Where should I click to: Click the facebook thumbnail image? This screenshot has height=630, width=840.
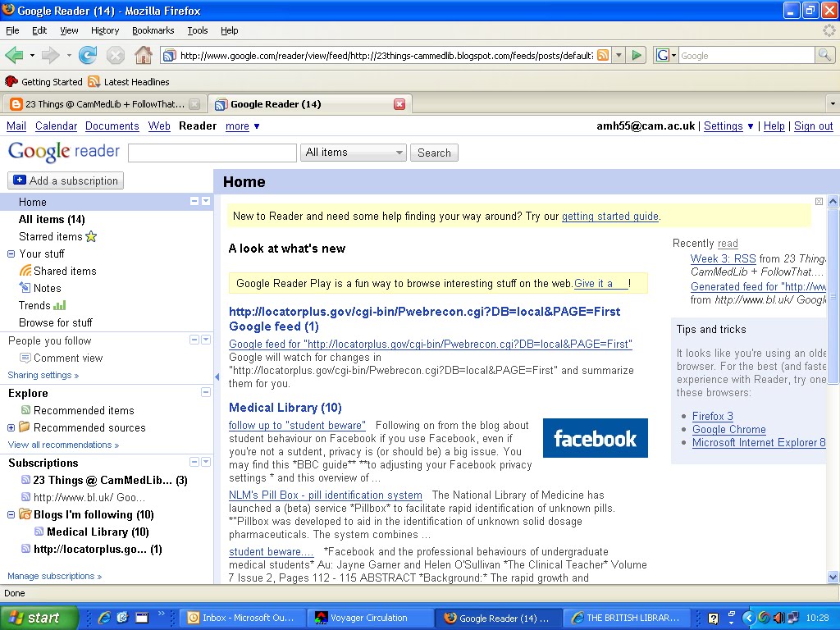[x=596, y=438]
